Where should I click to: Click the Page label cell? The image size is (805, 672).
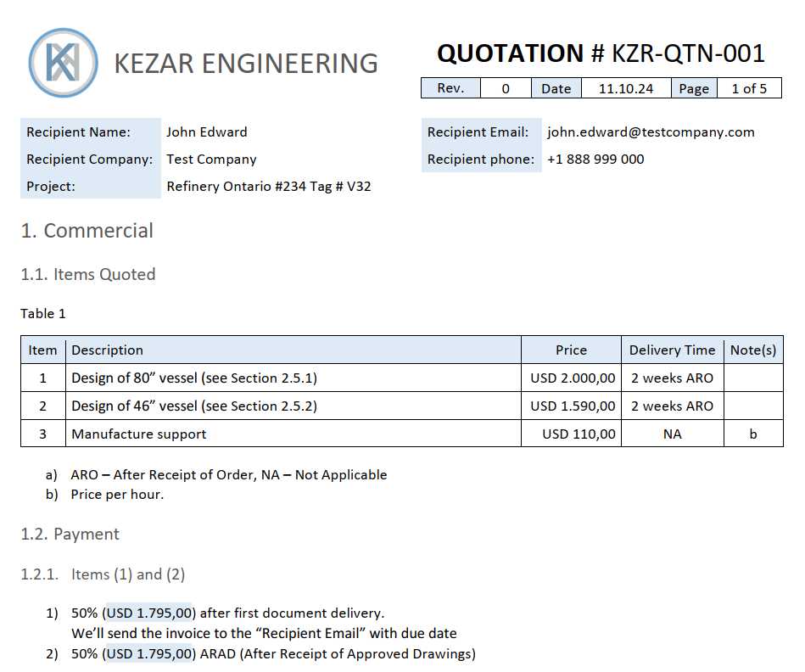(694, 88)
